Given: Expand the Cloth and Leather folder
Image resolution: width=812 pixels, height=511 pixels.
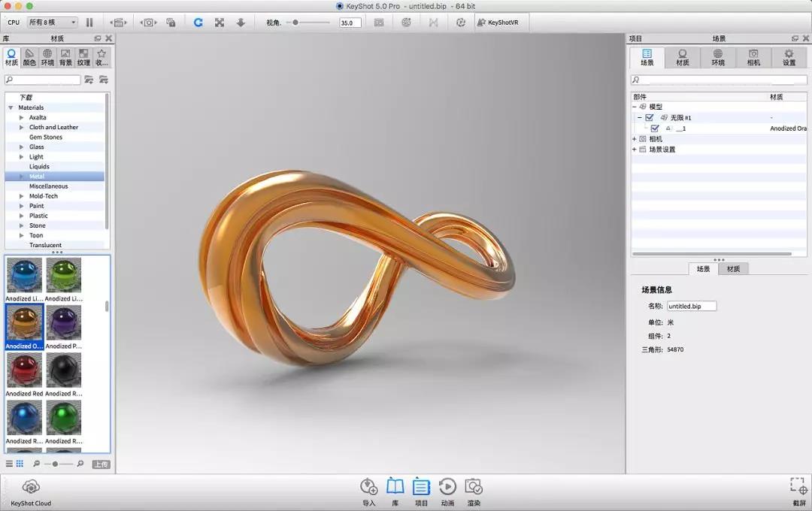Looking at the screenshot, I should (21, 127).
